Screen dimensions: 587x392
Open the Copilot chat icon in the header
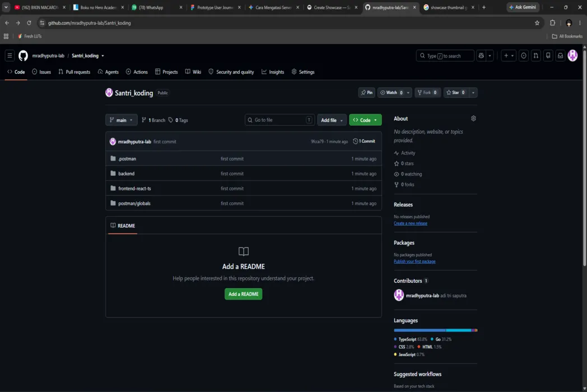481,56
